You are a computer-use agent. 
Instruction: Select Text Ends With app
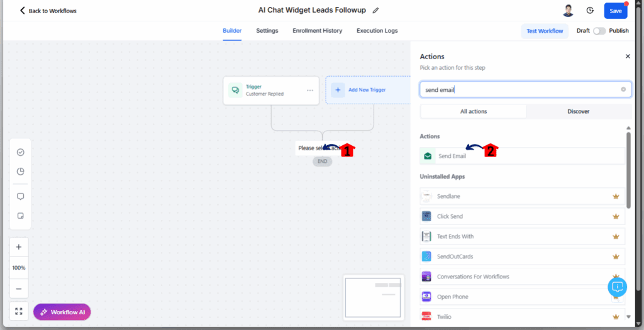click(523, 236)
